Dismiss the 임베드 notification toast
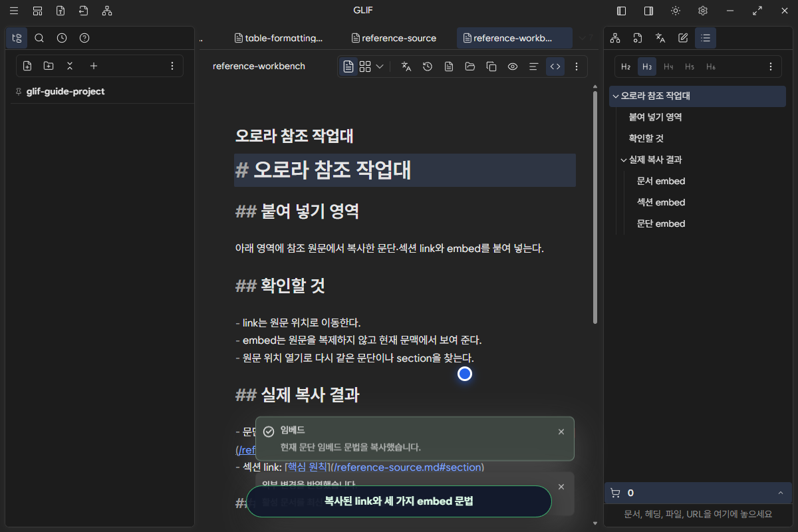The image size is (798, 532). click(561, 432)
